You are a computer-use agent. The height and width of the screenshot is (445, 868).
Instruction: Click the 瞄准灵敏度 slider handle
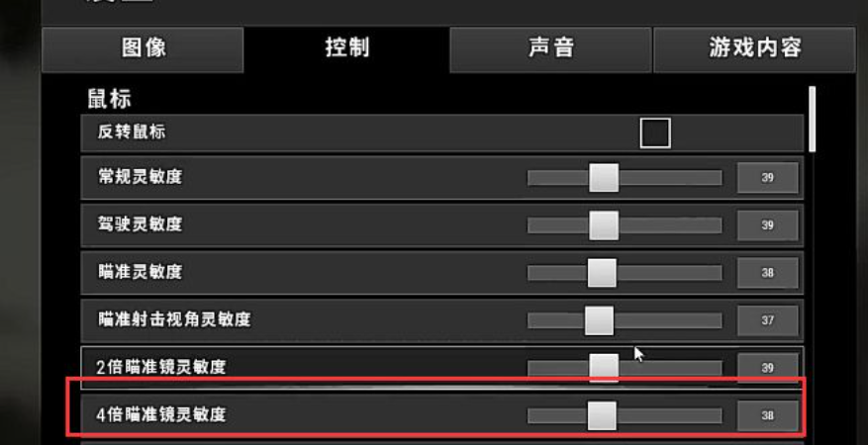[x=602, y=273]
